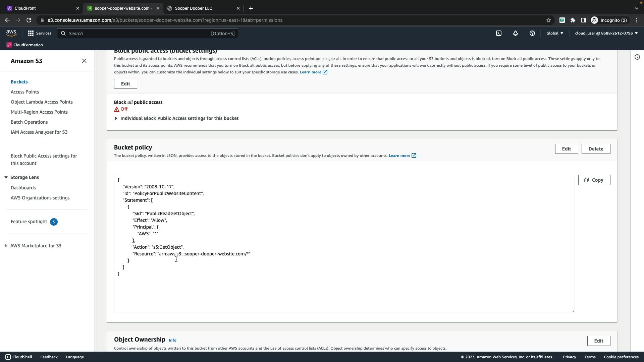Screen dimensions: 644x362
Task: Open AWS CloudShell icon in top navigation
Action: pyautogui.click(x=499, y=33)
